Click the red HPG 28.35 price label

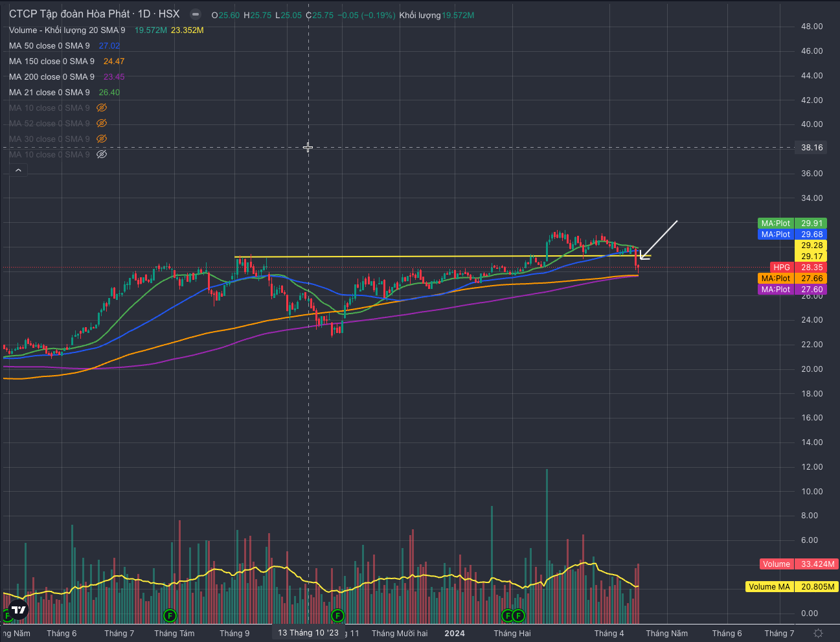[799, 268]
